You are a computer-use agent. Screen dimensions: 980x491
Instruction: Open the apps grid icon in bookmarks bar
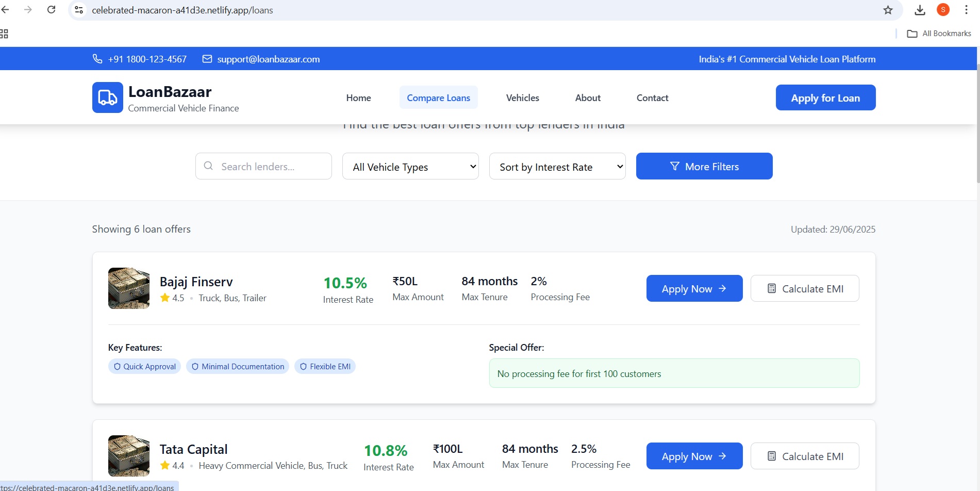click(4, 34)
